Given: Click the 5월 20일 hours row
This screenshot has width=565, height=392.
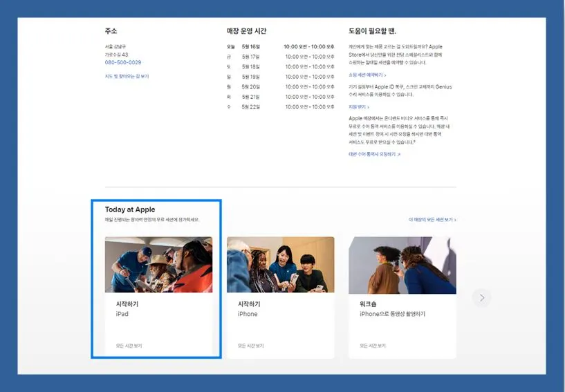Looking at the screenshot, I should [280, 87].
